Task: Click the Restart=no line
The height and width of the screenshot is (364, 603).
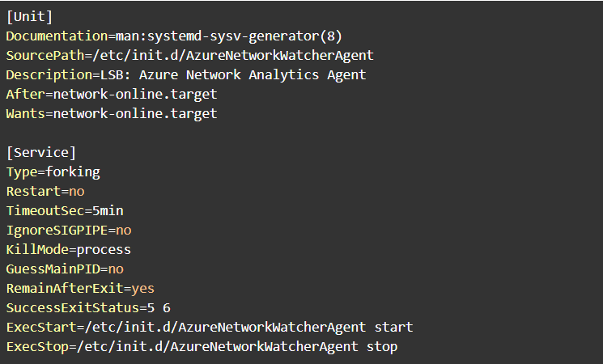Action: point(45,191)
